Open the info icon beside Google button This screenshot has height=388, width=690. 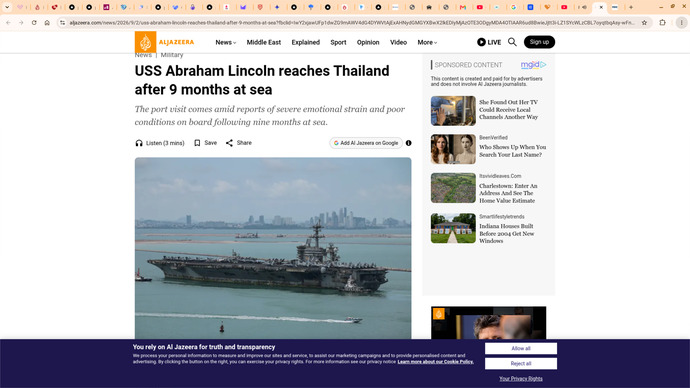point(408,143)
